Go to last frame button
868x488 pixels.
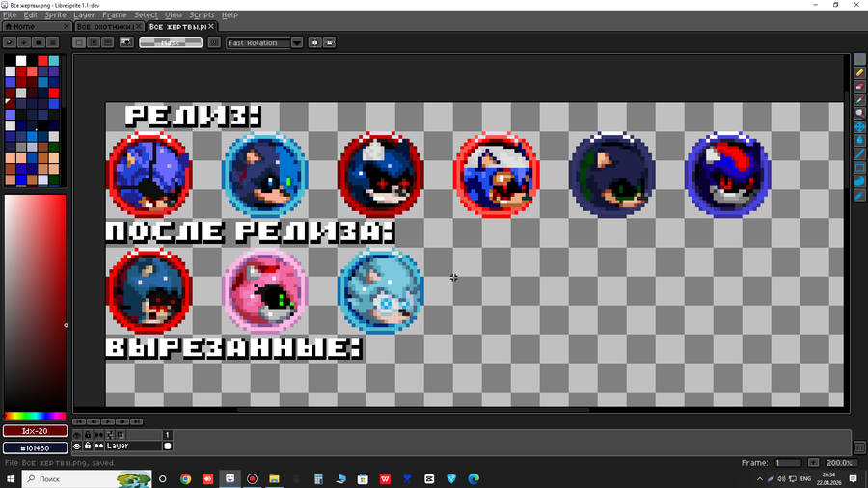click(137, 421)
